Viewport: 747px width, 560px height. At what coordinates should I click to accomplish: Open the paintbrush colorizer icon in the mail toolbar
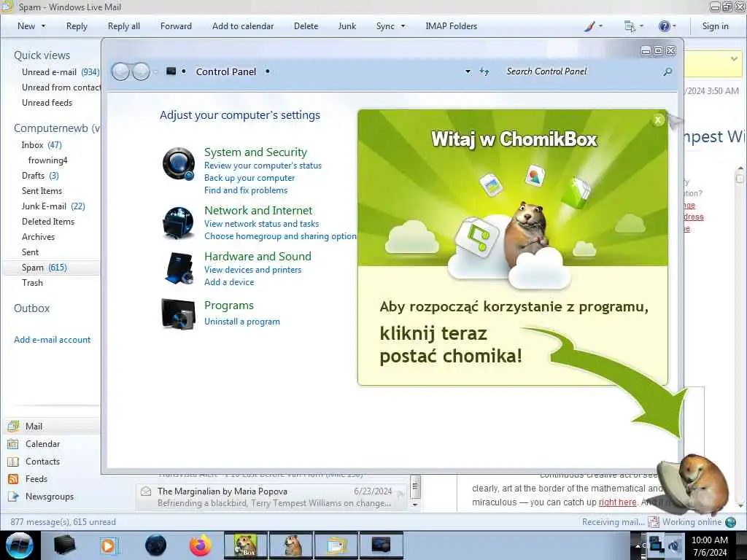589,26
